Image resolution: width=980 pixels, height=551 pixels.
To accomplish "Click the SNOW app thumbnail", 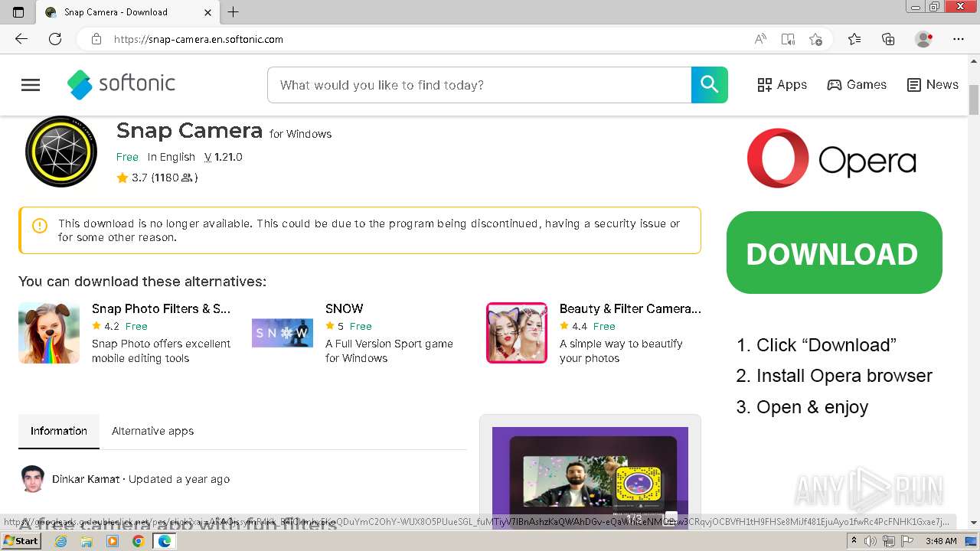I will 283,333.
